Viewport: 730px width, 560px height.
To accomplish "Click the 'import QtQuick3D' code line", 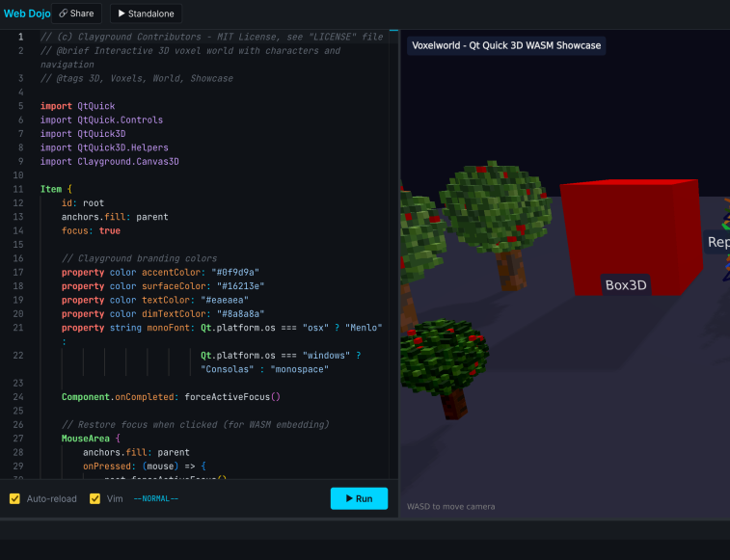I will (83, 134).
